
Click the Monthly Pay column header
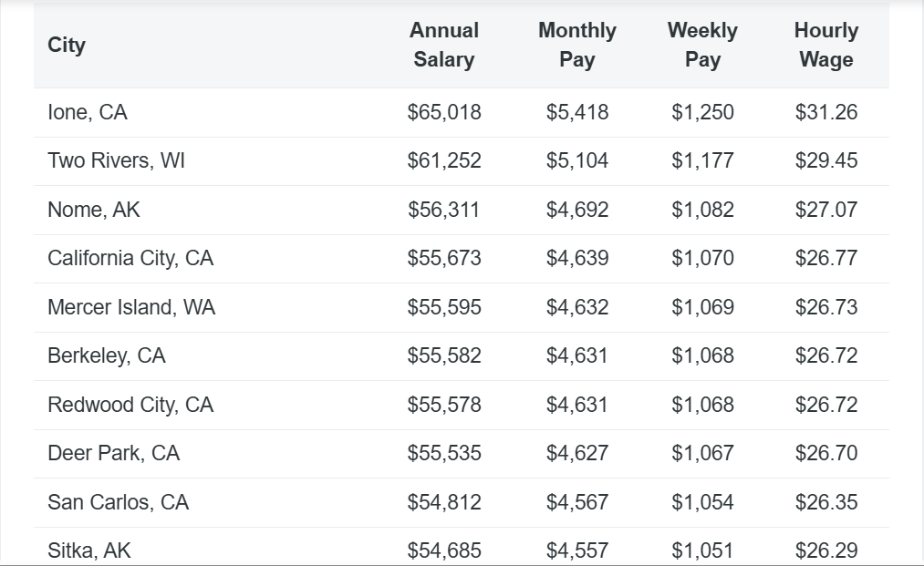click(x=576, y=45)
